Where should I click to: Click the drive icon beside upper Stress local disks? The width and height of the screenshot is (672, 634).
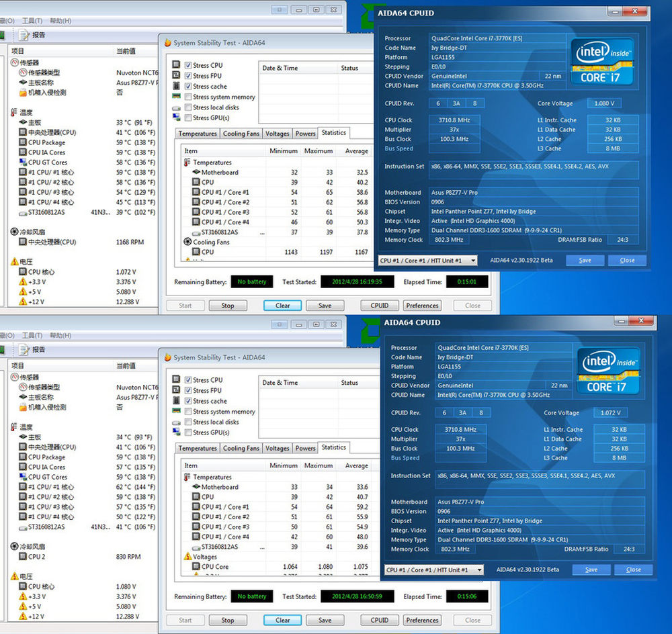[176, 107]
